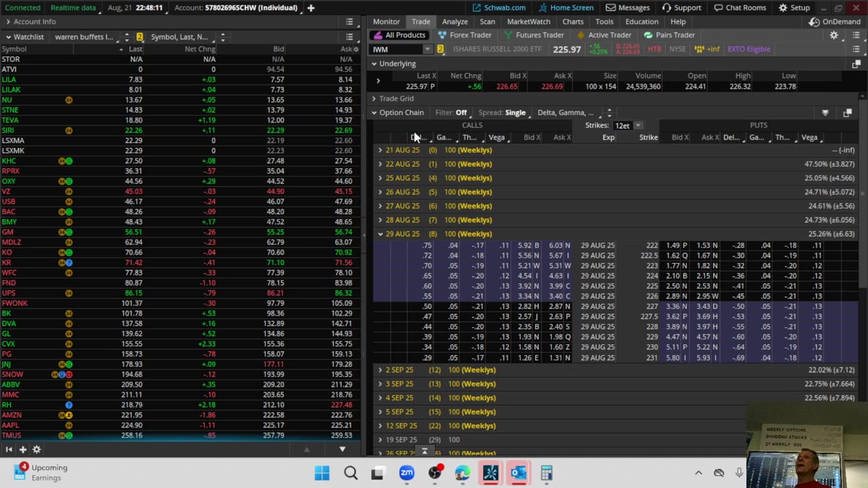Collapse the Underlying section
Image resolution: width=868 pixels, height=488 pixels.
click(x=374, y=64)
